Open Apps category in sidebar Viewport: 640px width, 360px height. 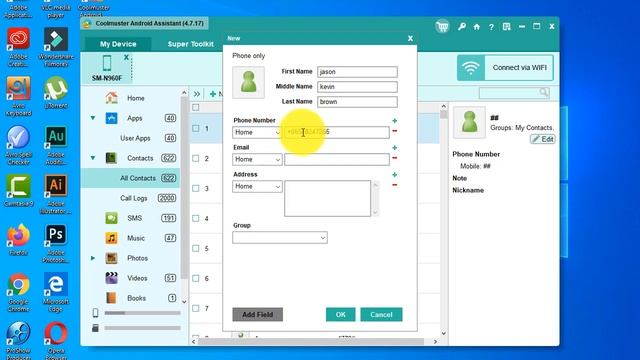[x=134, y=118]
